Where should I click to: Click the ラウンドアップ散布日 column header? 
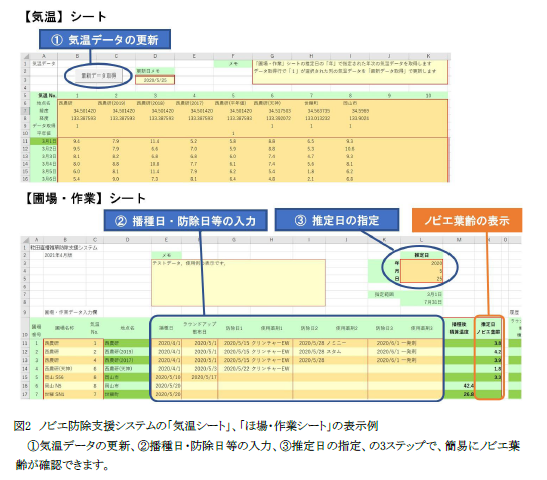click(x=200, y=328)
